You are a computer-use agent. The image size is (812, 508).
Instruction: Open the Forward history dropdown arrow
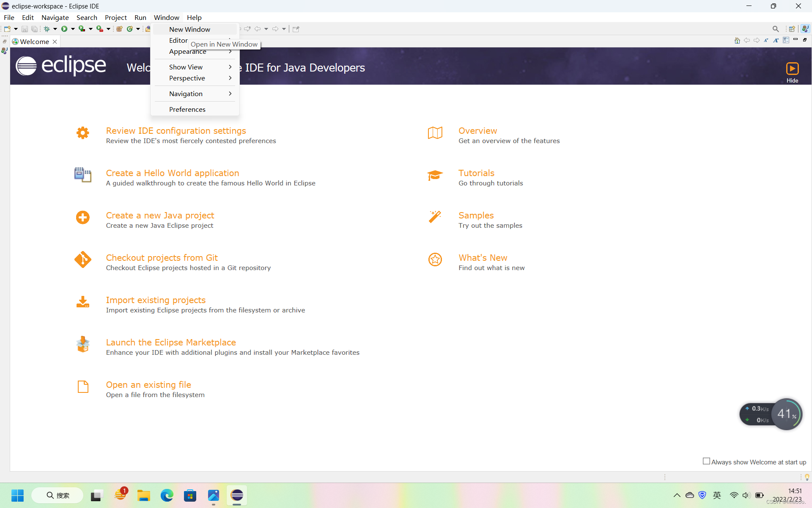tap(284, 29)
